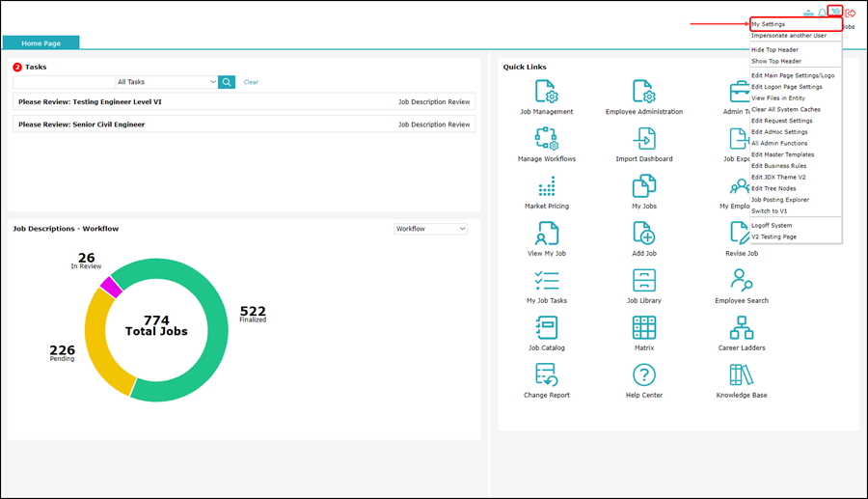Click the task search magnifier button

pos(227,82)
